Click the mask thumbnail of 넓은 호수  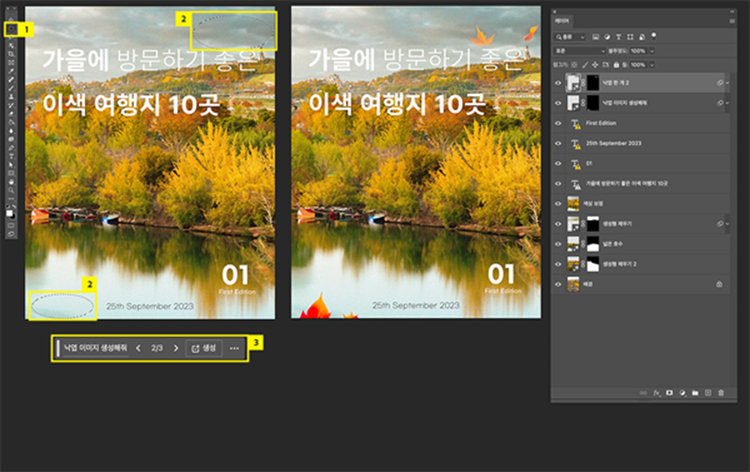coord(593,244)
